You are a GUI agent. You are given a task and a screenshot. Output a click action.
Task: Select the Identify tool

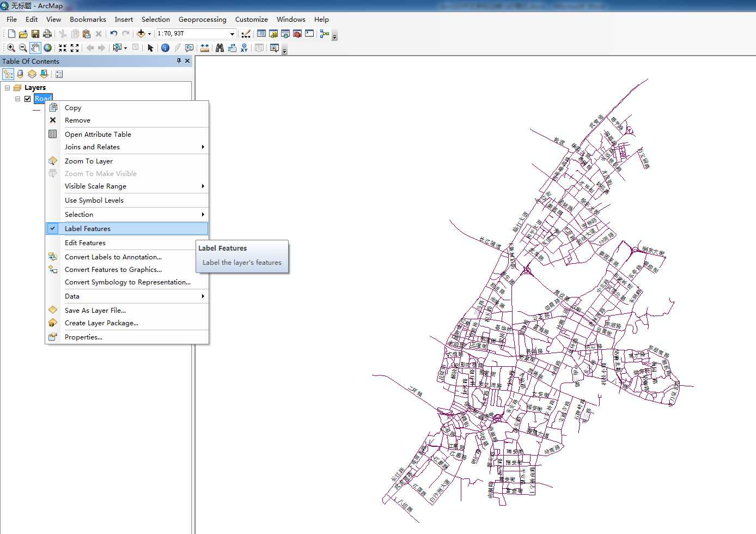coord(165,48)
